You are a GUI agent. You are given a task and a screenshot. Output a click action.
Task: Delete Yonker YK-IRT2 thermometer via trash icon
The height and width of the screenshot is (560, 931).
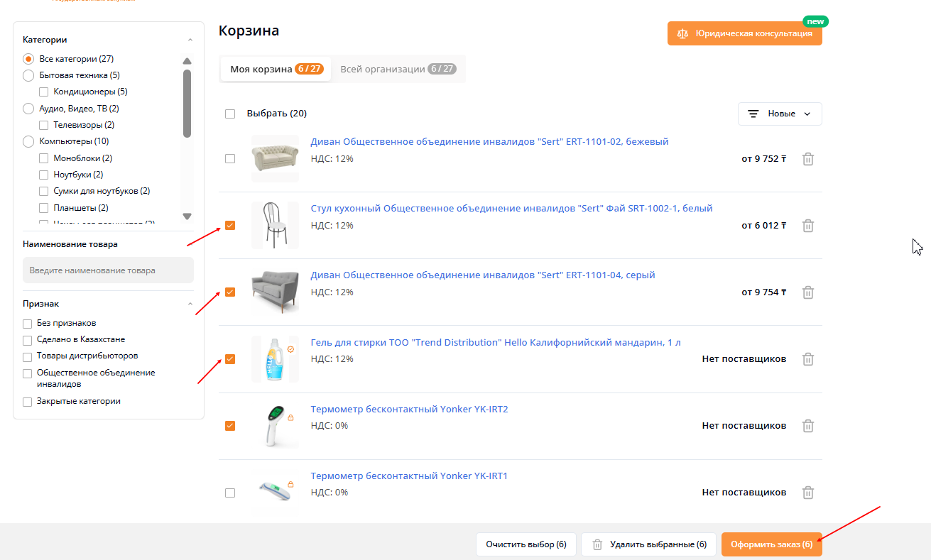(x=807, y=426)
